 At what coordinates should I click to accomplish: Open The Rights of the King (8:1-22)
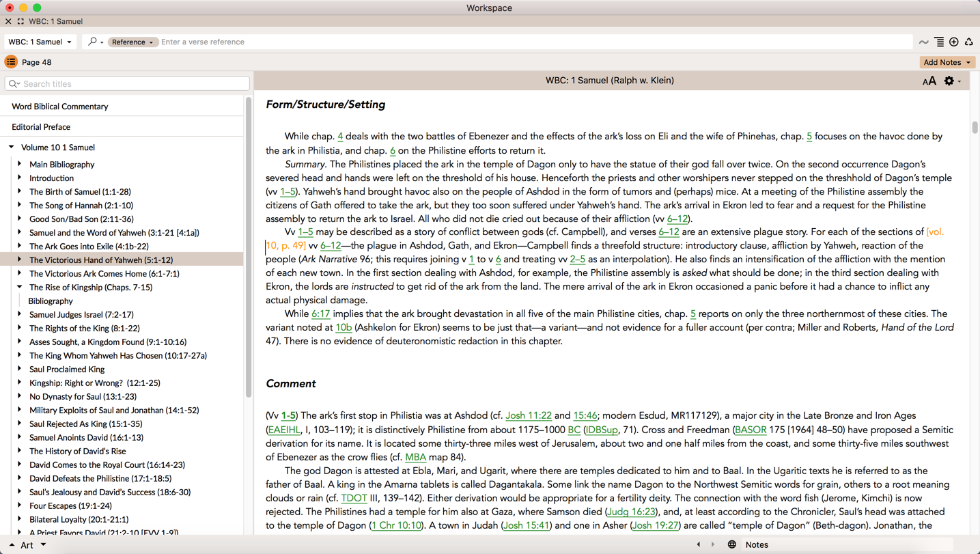click(85, 329)
